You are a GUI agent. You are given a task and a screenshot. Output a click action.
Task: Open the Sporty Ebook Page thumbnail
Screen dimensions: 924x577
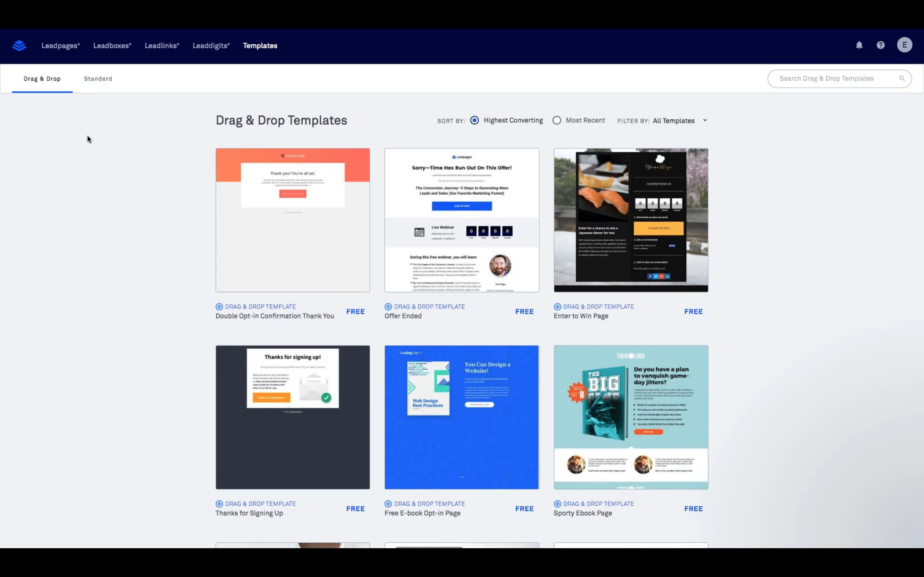(x=631, y=417)
